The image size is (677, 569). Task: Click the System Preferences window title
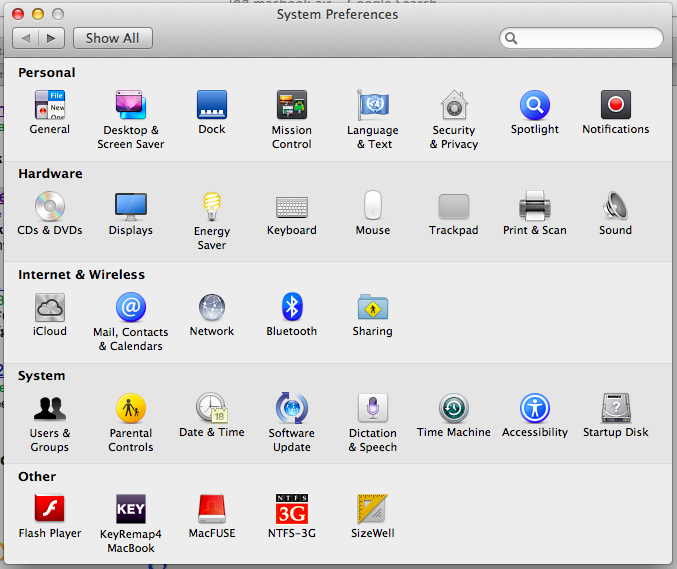(337, 15)
